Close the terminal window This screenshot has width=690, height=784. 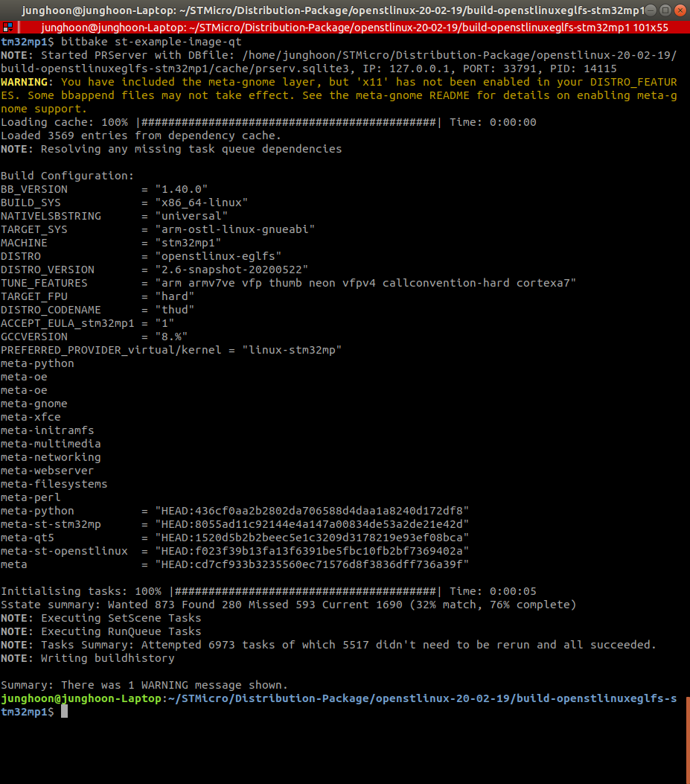[x=680, y=10]
